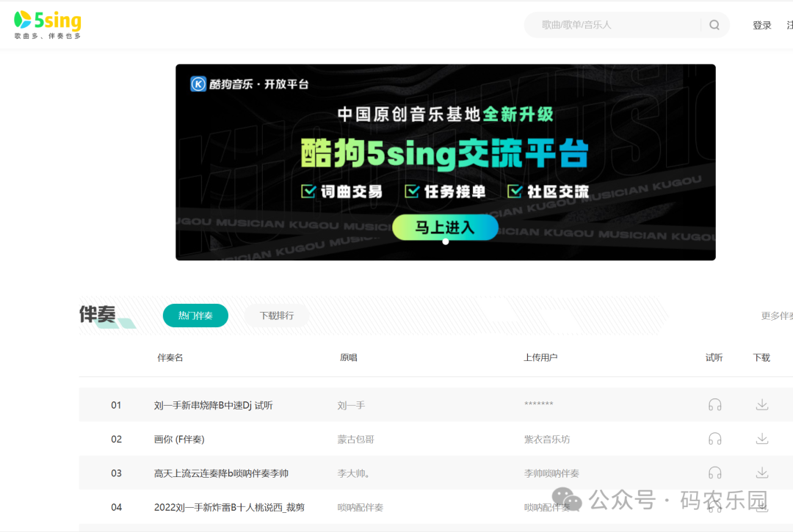The height and width of the screenshot is (532, 793).
Task: Click the 上传用户 column header
Action: click(x=540, y=357)
